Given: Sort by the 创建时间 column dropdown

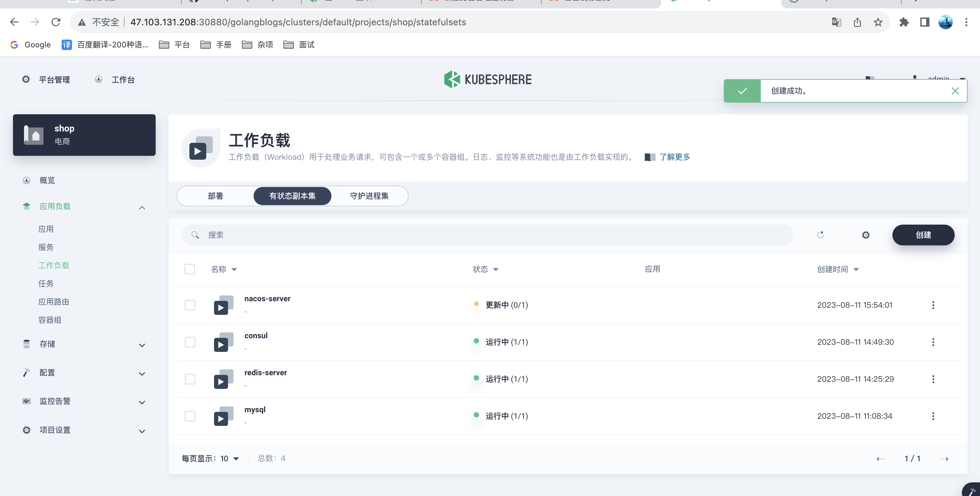Looking at the screenshot, I should (x=838, y=269).
